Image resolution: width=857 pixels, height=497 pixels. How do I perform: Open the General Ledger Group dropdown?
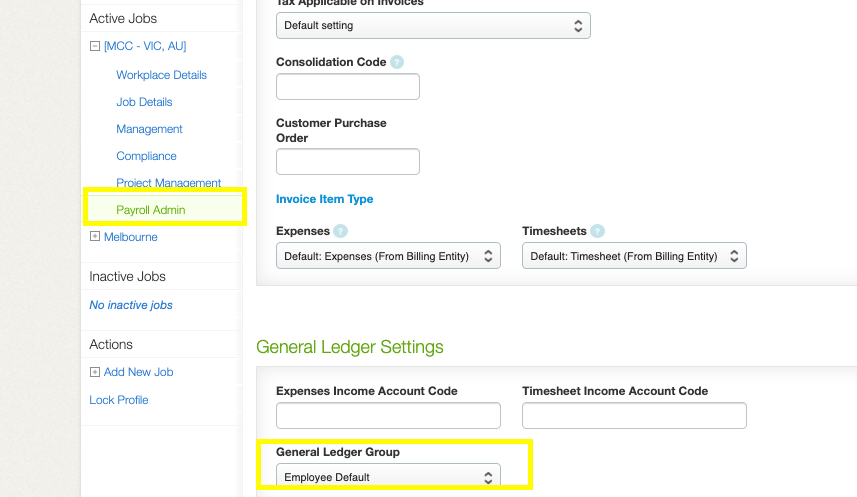388,477
